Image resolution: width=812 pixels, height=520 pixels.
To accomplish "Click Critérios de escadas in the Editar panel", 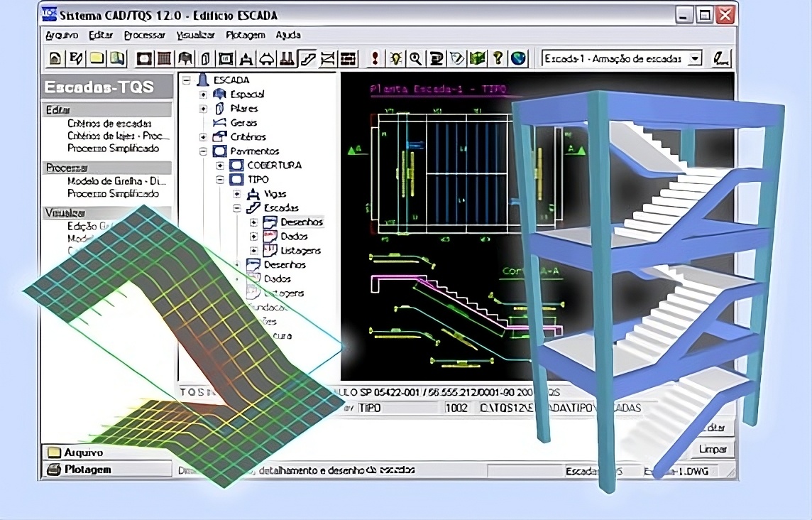I will click(x=109, y=124).
